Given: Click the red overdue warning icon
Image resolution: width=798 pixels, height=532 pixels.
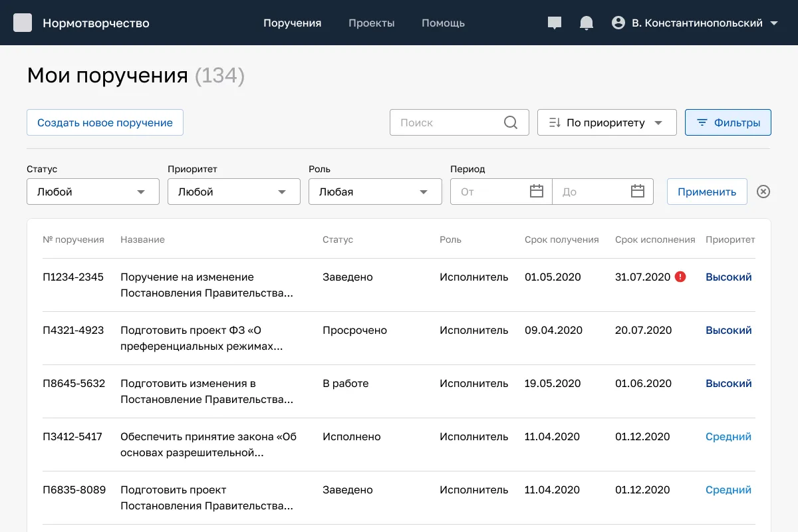Looking at the screenshot, I should (x=680, y=277).
